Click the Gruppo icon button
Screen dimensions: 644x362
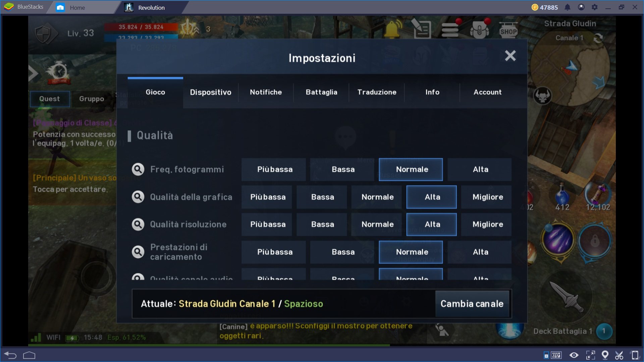(x=91, y=98)
